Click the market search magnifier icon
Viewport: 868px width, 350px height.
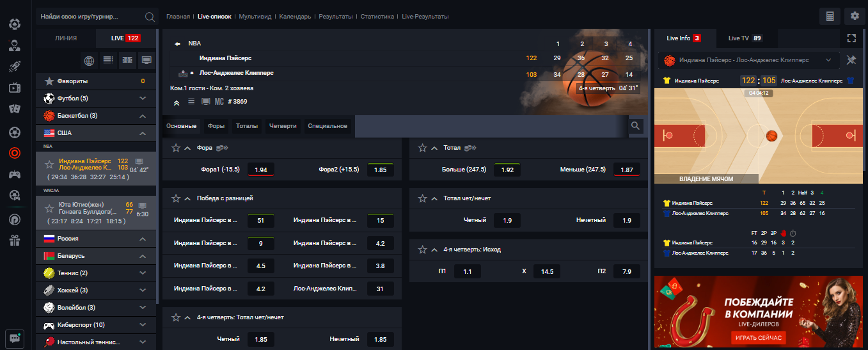point(635,126)
